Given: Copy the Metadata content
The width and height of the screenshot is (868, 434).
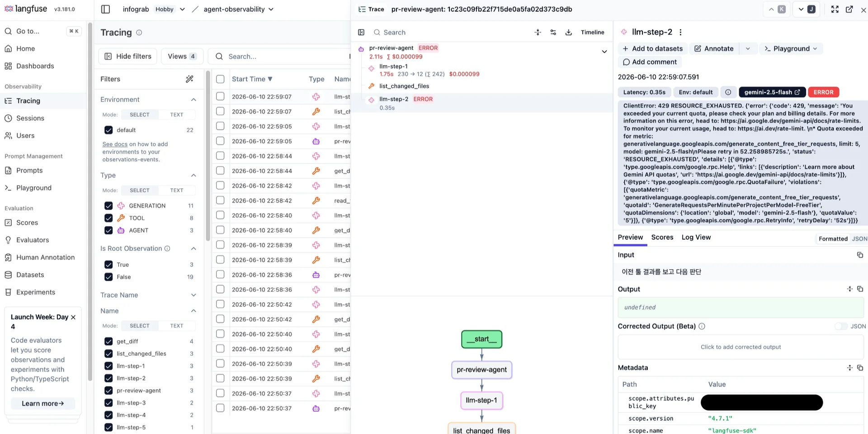Looking at the screenshot, I should (x=860, y=368).
